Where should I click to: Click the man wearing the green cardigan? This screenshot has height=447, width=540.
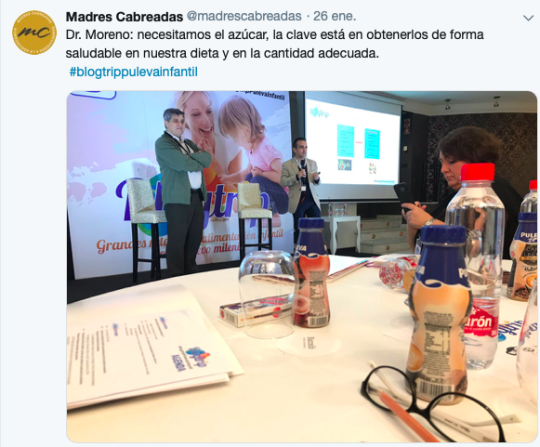pyautogui.click(x=181, y=191)
